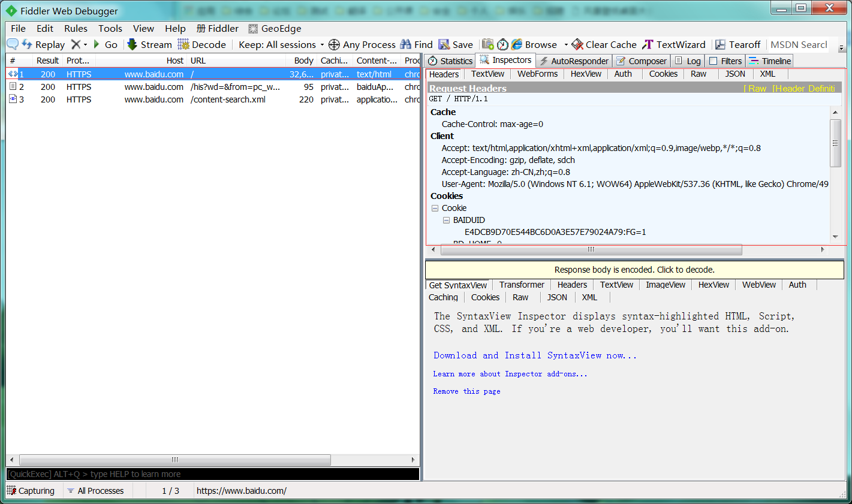Collapse the Cookie tree node
852x504 pixels.
click(435, 208)
